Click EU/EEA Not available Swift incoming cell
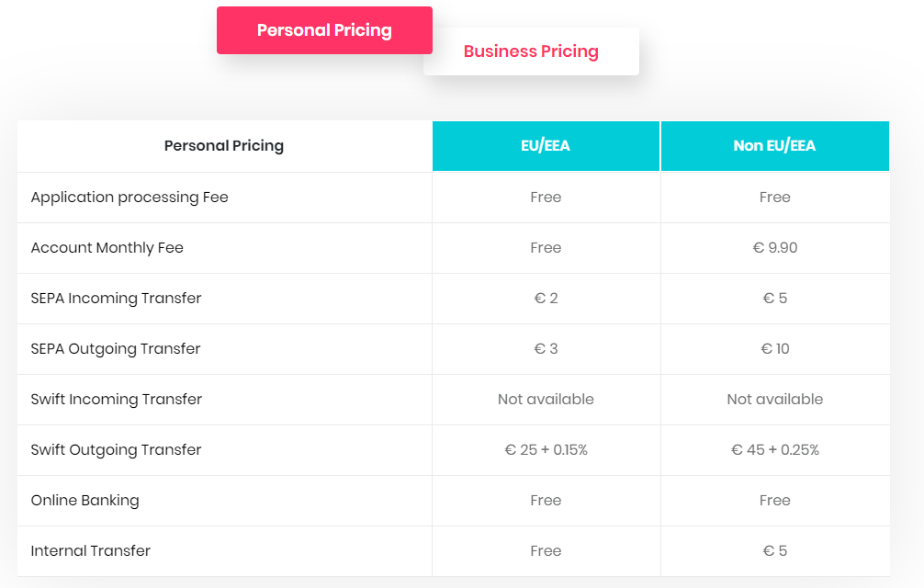924x588 pixels. click(x=546, y=400)
